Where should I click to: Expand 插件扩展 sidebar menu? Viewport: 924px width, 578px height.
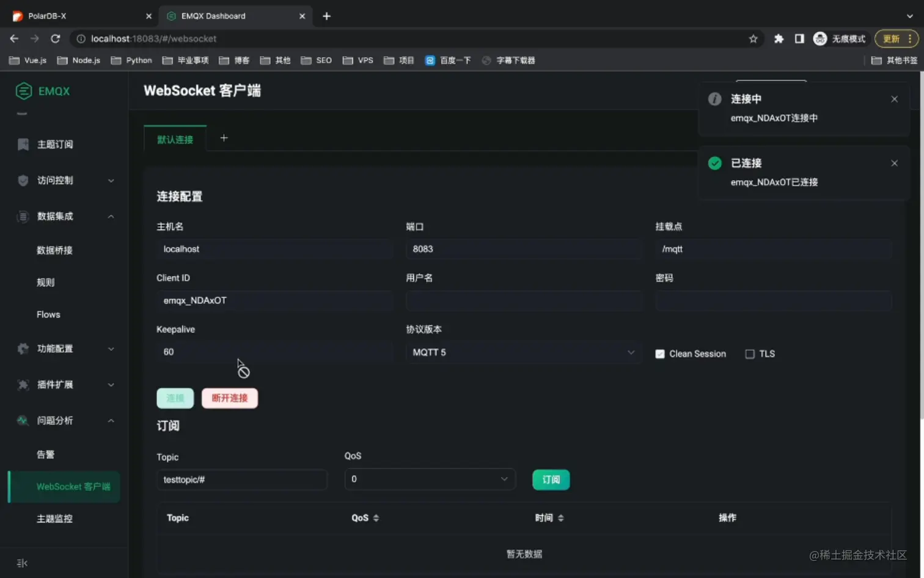pyautogui.click(x=111, y=385)
